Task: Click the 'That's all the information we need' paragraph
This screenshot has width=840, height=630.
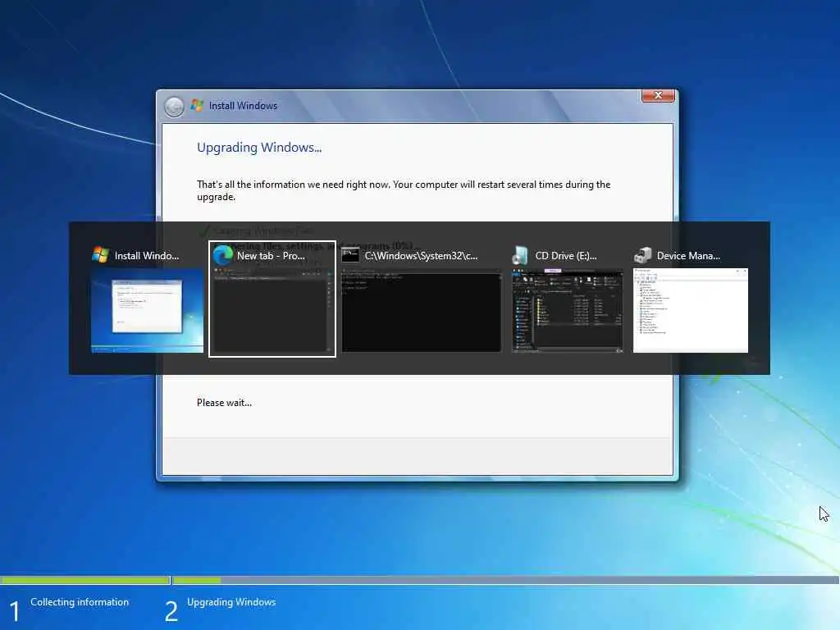Action: [x=404, y=190]
